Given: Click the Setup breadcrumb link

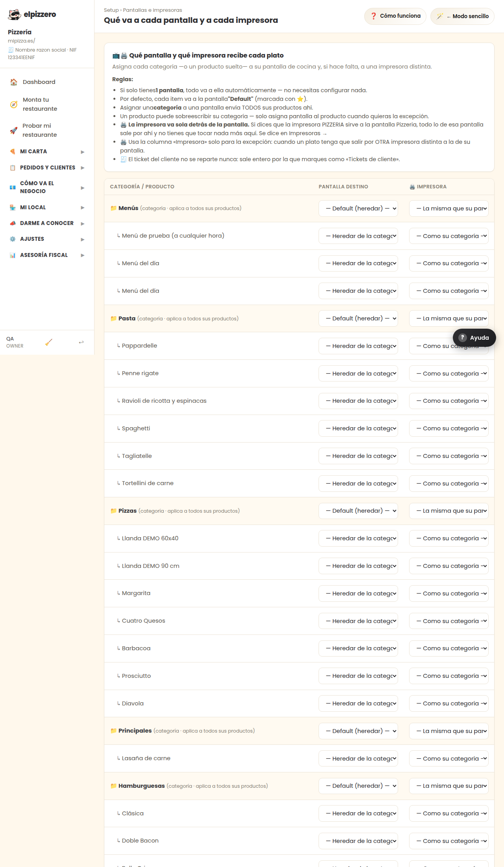Looking at the screenshot, I should pyautogui.click(x=111, y=10).
